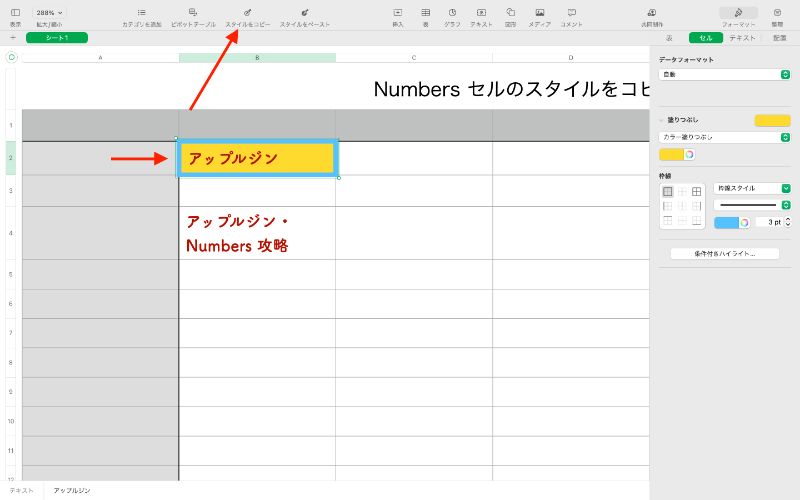Switch to the 表 inspector tab
Image resolution: width=800 pixels, height=500 pixels.
669,38
